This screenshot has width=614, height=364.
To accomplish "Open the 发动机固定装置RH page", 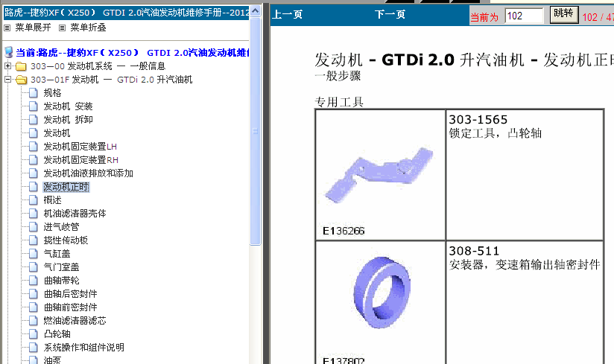I will click(80, 160).
